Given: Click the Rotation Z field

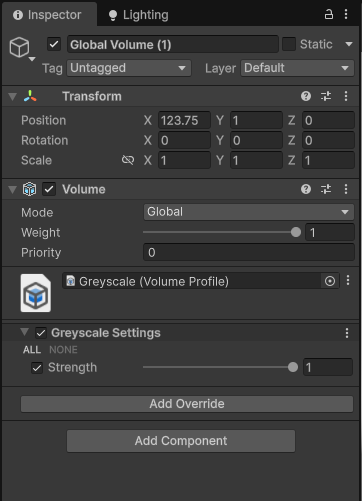Looking at the screenshot, I should [x=328, y=140].
